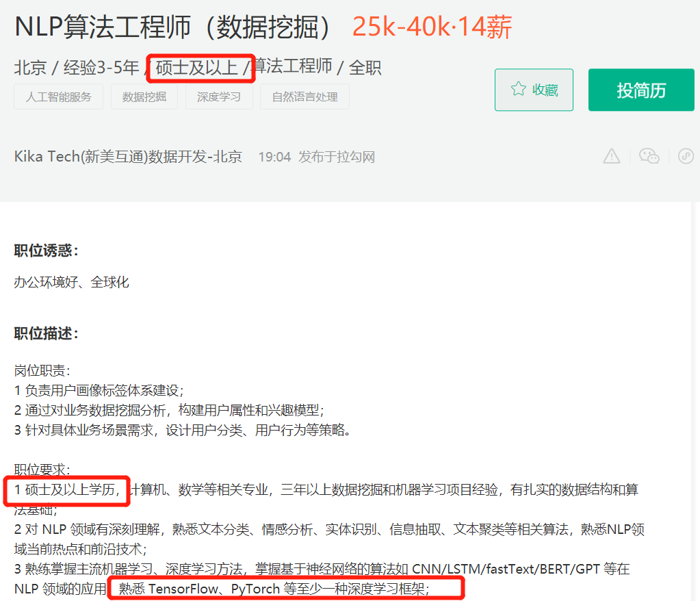700x601 pixels.
Task: Click the 职位描述: heading
Action: 47,333
